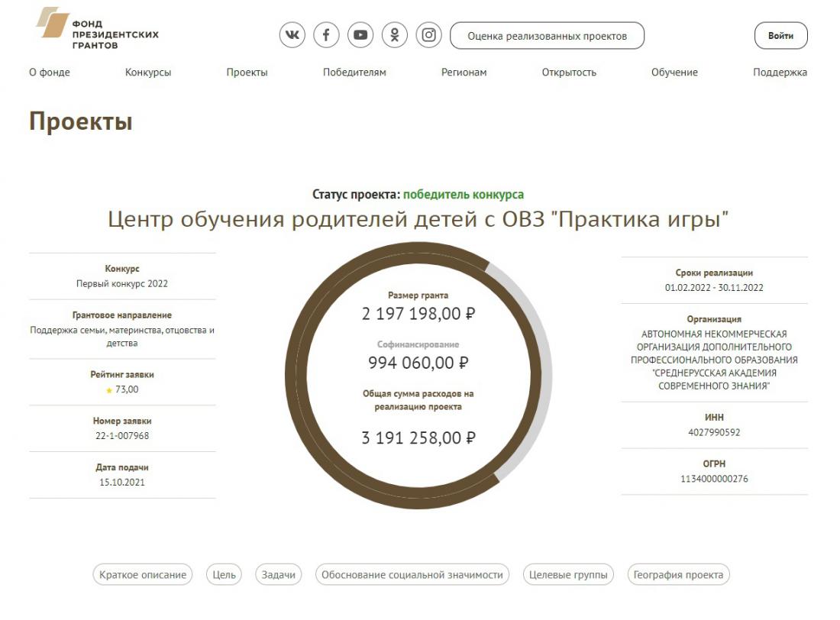Jump to География проекта section

678,574
